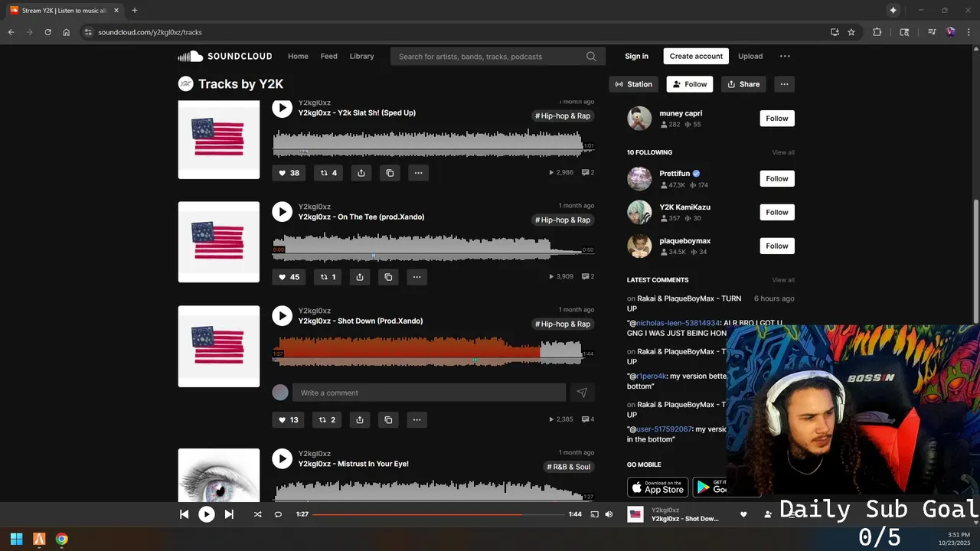Start Y2K Station

coord(634,84)
